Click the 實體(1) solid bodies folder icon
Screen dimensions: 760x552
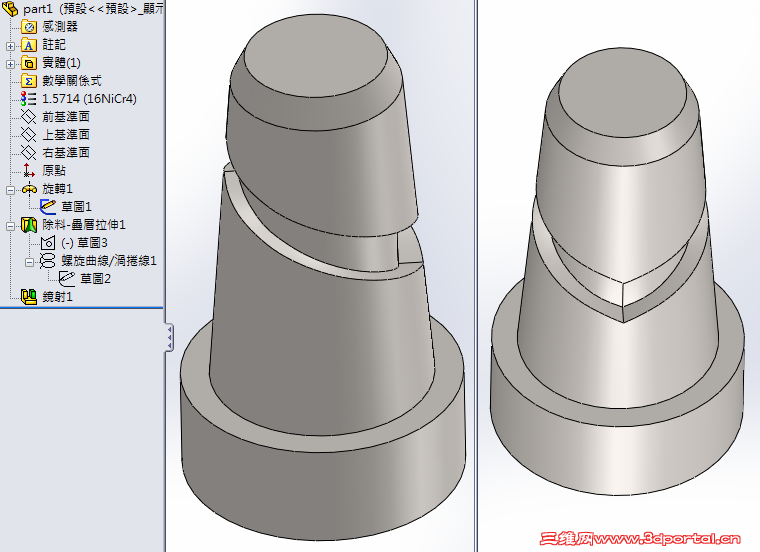pyautogui.click(x=29, y=63)
